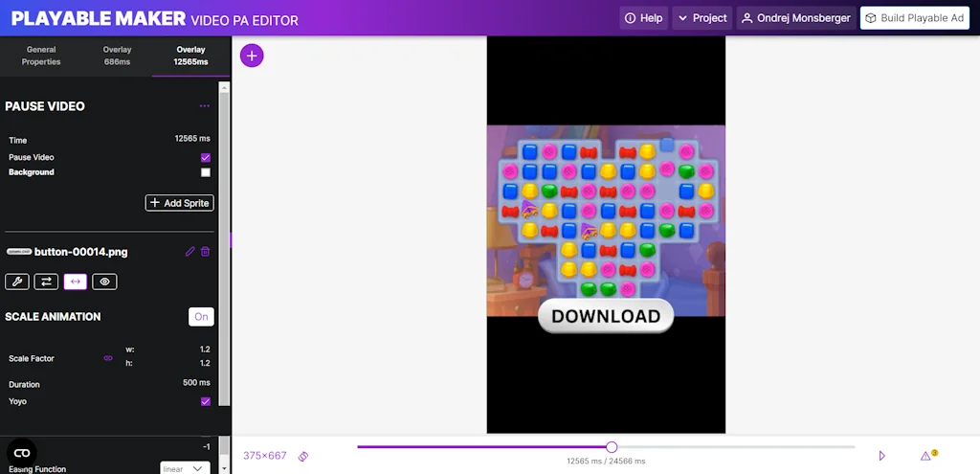Open the Project dropdown menu
This screenshot has height=474, width=980.
tap(702, 18)
